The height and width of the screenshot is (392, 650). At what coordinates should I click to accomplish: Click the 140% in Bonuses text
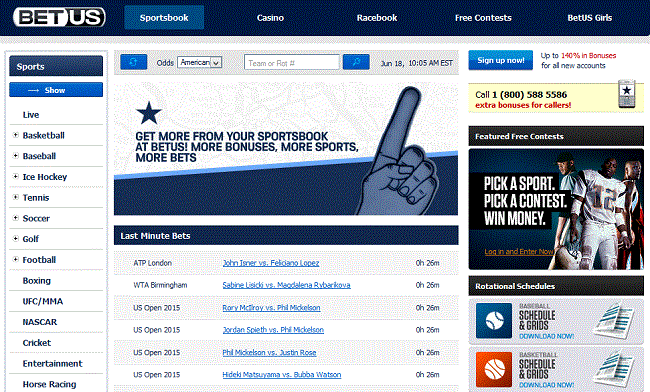click(589, 56)
